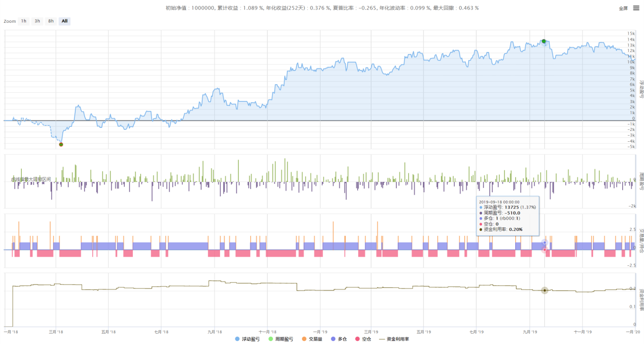
Task: Set zoom range to 8h
Action: click(x=51, y=21)
